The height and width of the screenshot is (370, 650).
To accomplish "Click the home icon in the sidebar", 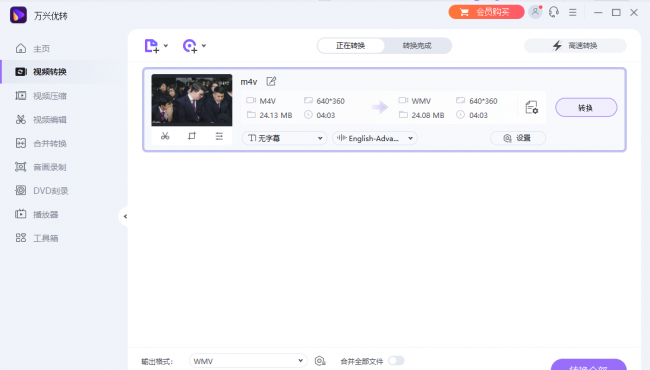I will coord(21,48).
